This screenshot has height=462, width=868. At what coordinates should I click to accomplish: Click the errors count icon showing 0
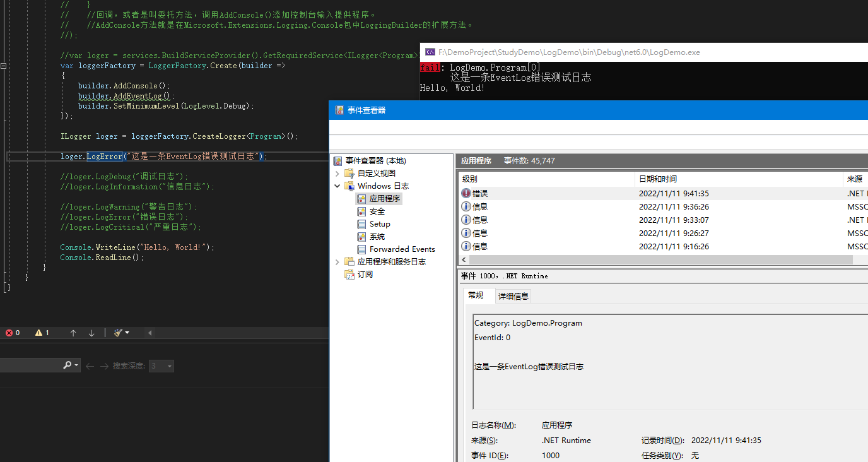(x=9, y=333)
